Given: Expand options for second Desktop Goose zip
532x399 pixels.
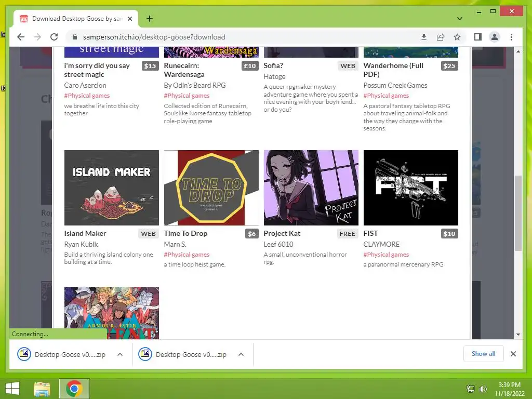Looking at the screenshot, I should (x=241, y=354).
